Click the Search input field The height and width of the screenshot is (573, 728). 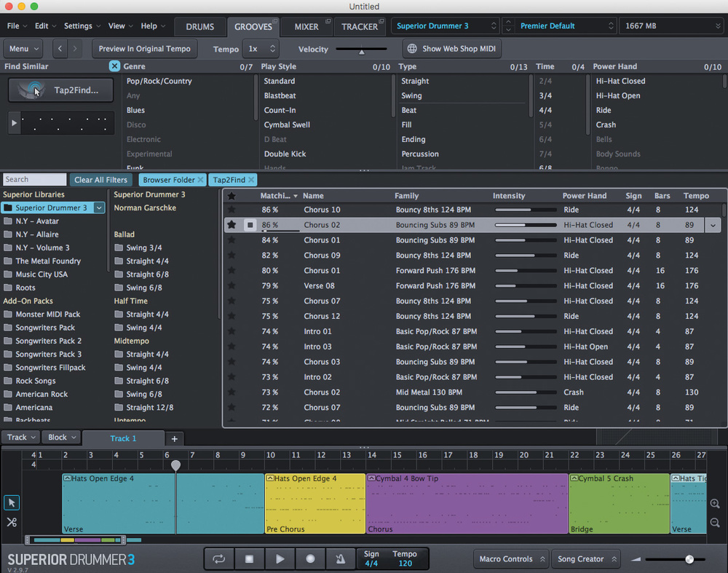click(35, 179)
